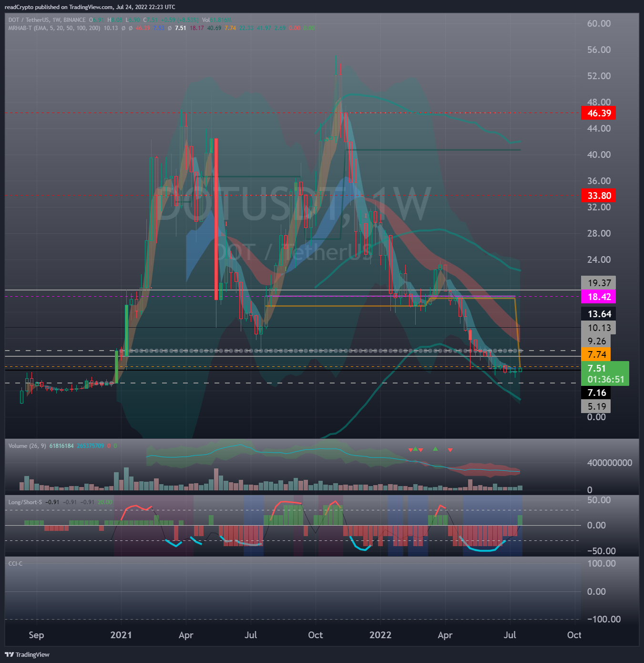Click the black 7.16 price label
The height and width of the screenshot is (663, 644).
[596, 393]
